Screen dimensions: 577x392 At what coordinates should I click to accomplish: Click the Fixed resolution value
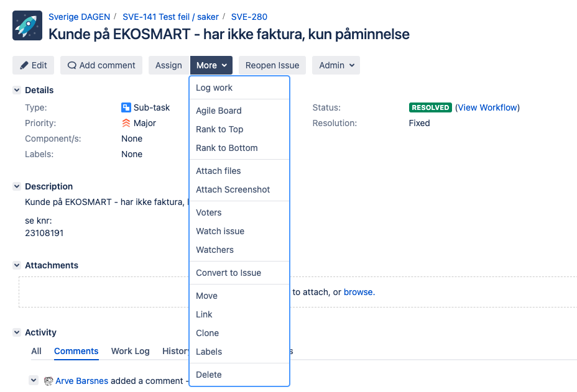(x=419, y=123)
